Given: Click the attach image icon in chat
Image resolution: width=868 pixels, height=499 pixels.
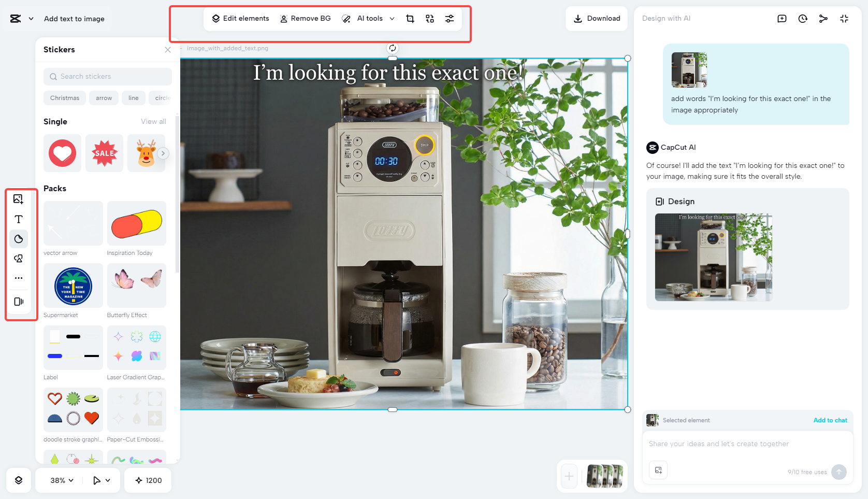Looking at the screenshot, I should click(658, 470).
